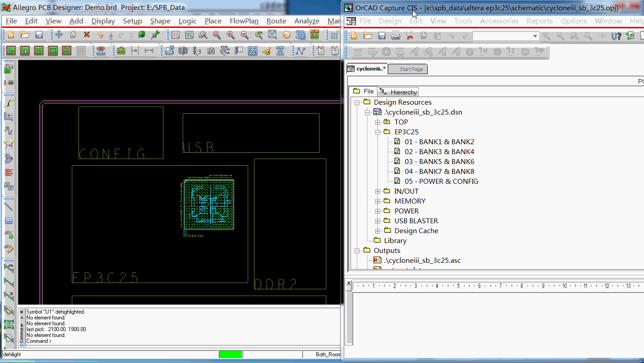Viewport: 644px width, 363px height.
Task: Select the Library folder in tree
Action: click(395, 241)
